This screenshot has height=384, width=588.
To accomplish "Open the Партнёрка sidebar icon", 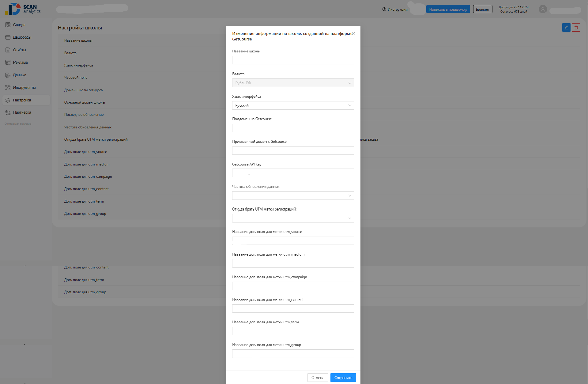I will pos(8,112).
